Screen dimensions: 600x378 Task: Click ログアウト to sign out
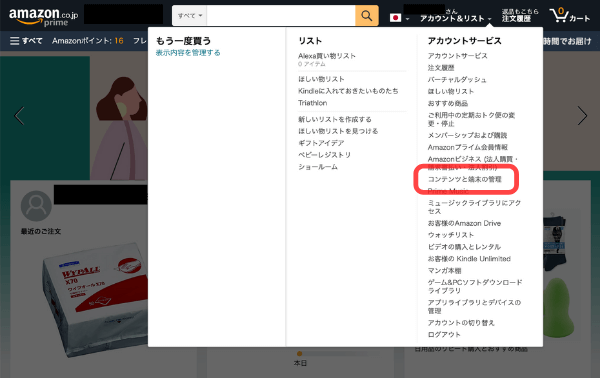(x=444, y=335)
